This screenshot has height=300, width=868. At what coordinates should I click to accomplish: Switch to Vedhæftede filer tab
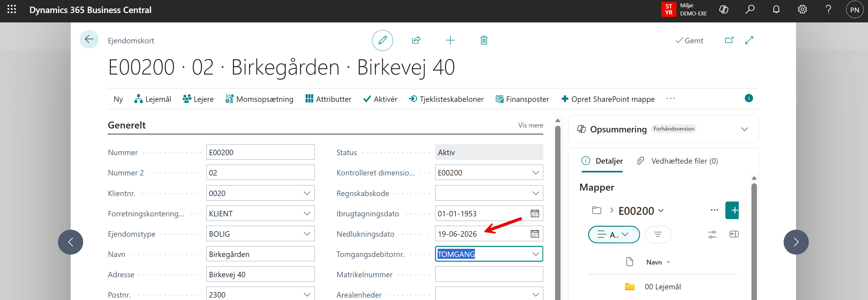[x=677, y=161]
